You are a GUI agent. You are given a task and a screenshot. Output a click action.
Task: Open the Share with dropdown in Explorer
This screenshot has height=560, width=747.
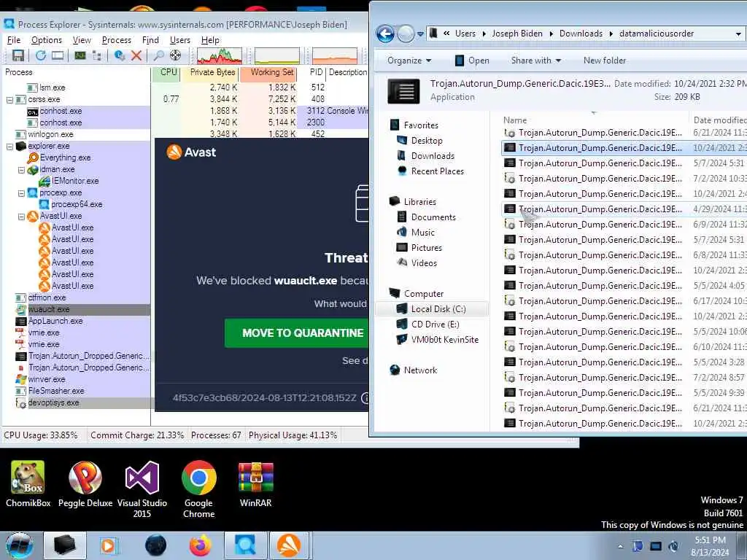[536, 61]
